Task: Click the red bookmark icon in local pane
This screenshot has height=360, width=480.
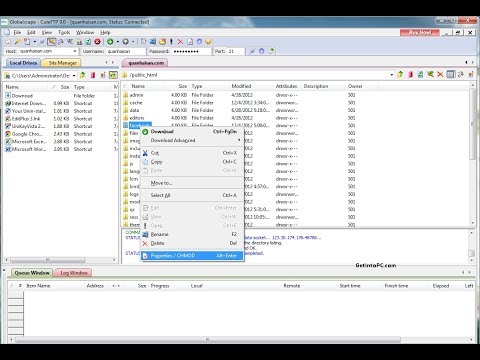Action: [93, 75]
